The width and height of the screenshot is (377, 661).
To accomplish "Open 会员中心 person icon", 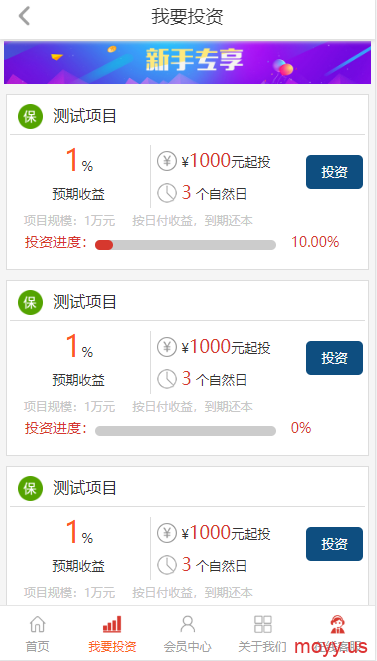I will point(187,623).
